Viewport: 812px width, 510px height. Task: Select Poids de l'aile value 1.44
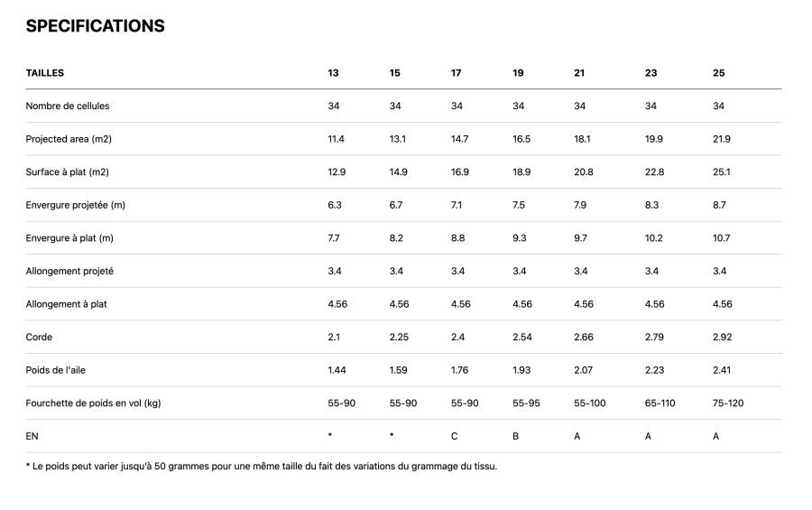337,370
